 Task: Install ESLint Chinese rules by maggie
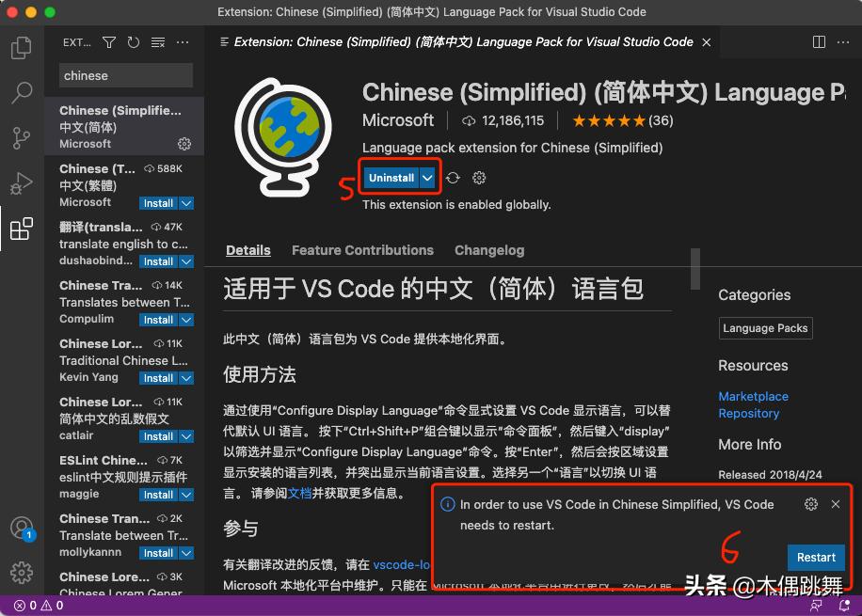[158, 495]
